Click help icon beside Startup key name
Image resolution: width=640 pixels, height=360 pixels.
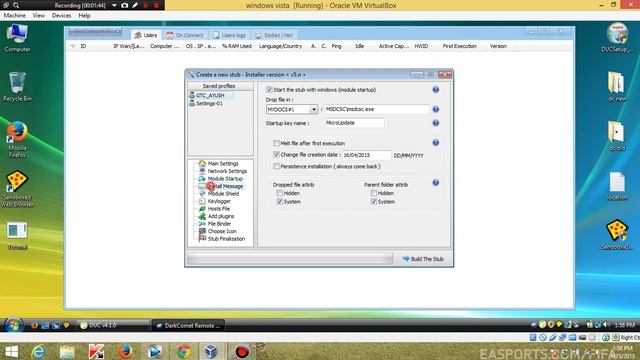coord(436,123)
